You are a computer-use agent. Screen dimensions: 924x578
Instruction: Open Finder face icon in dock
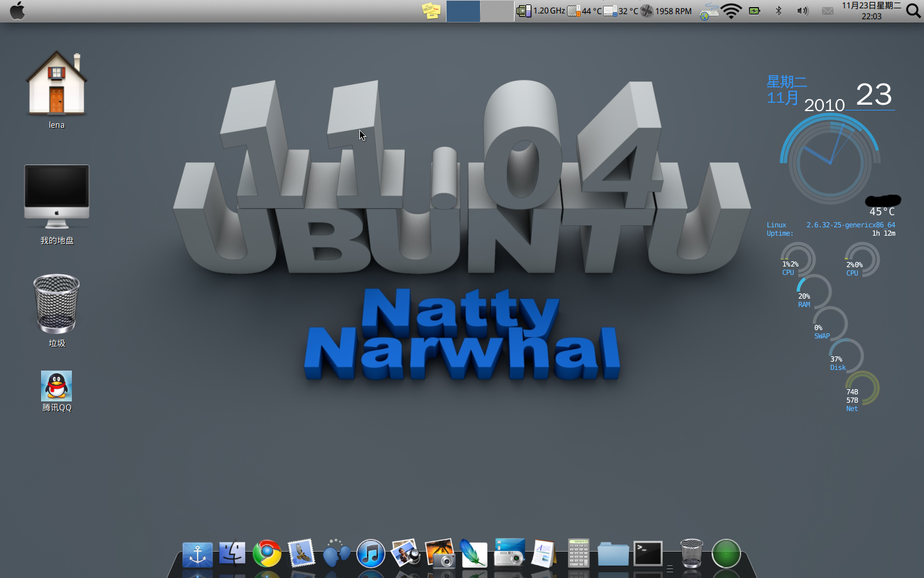click(x=232, y=554)
